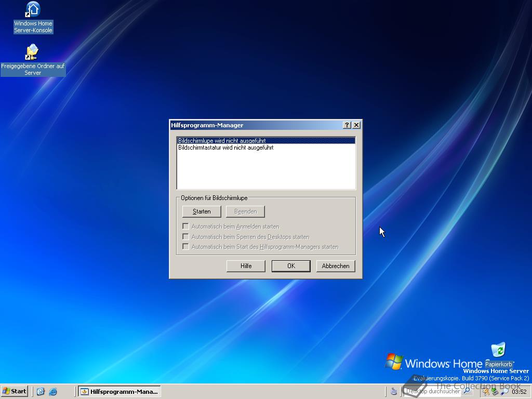Click Hilfsprogramm-Manager taskbar button
The image size is (532, 399).
click(x=119, y=392)
